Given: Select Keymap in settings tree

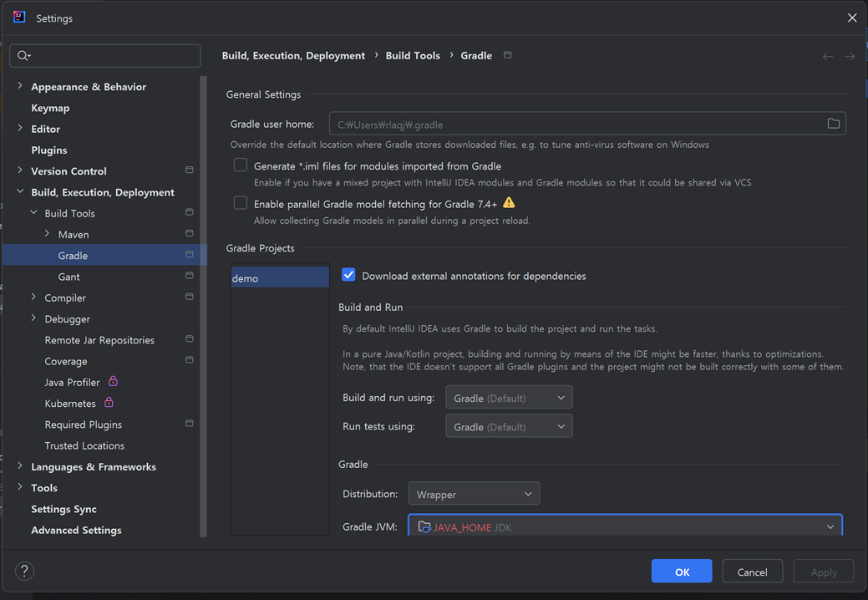Looking at the screenshot, I should click(x=50, y=108).
